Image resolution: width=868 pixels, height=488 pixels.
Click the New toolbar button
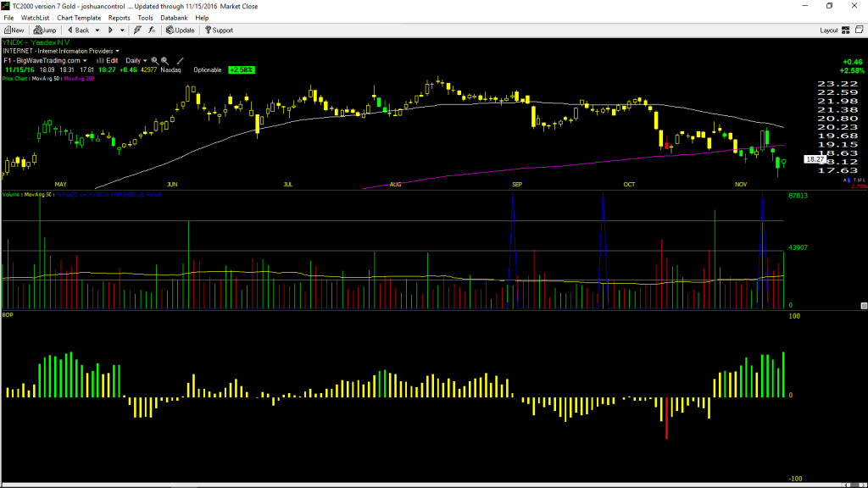[x=14, y=30]
